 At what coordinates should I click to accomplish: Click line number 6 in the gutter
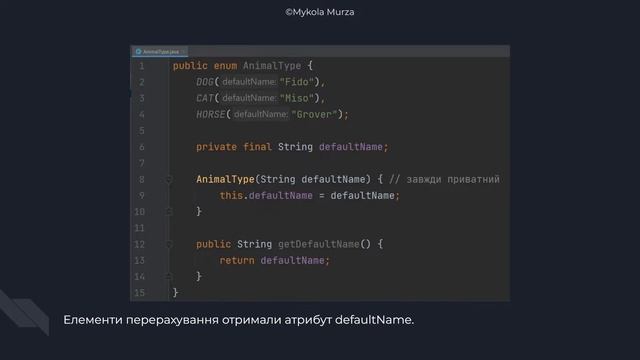(142, 147)
